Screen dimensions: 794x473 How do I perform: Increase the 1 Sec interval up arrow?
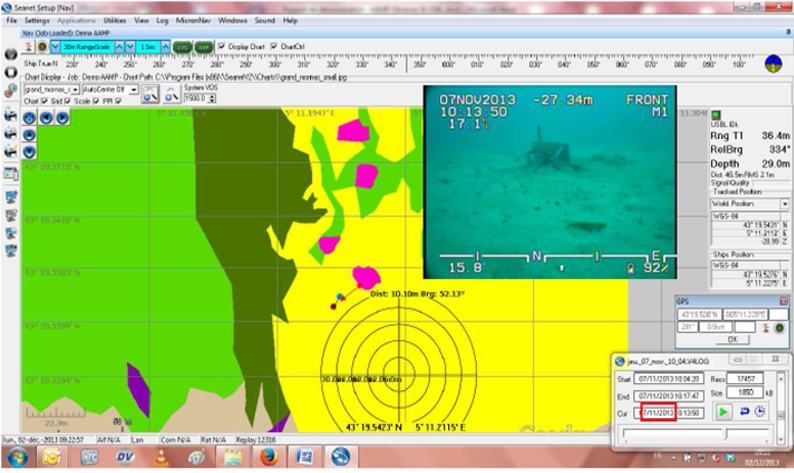pyautogui.click(x=166, y=47)
